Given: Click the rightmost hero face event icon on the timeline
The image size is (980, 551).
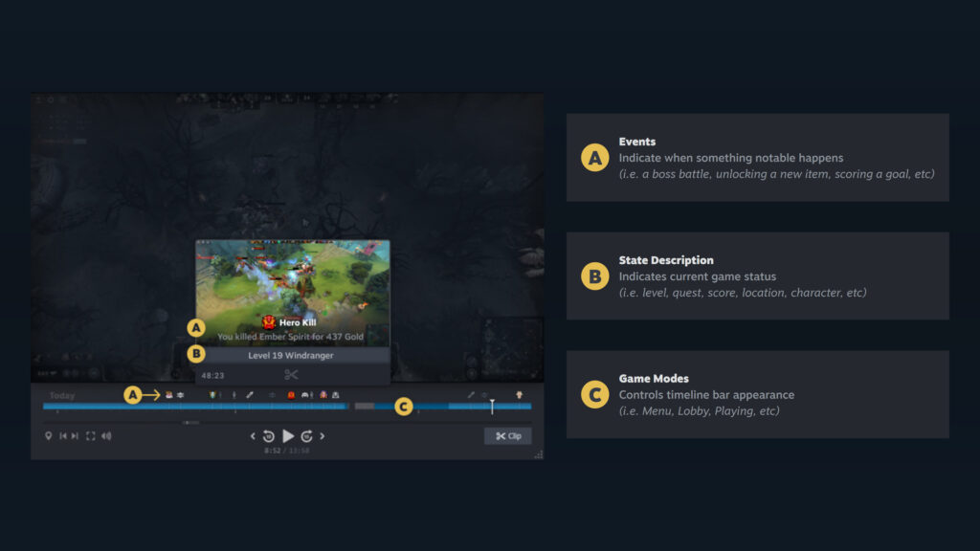Looking at the screenshot, I should pos(520,395).
